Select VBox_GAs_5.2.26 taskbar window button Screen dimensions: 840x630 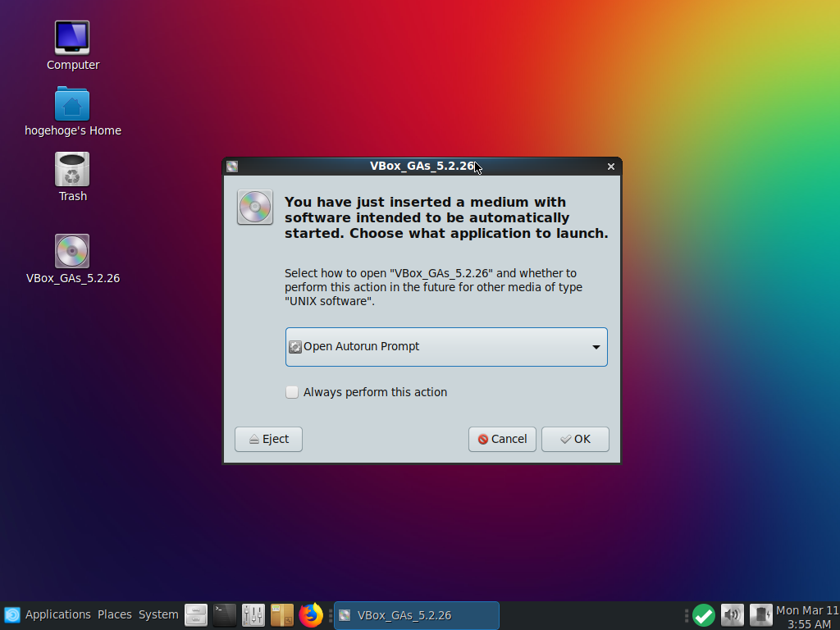(417, 615)
